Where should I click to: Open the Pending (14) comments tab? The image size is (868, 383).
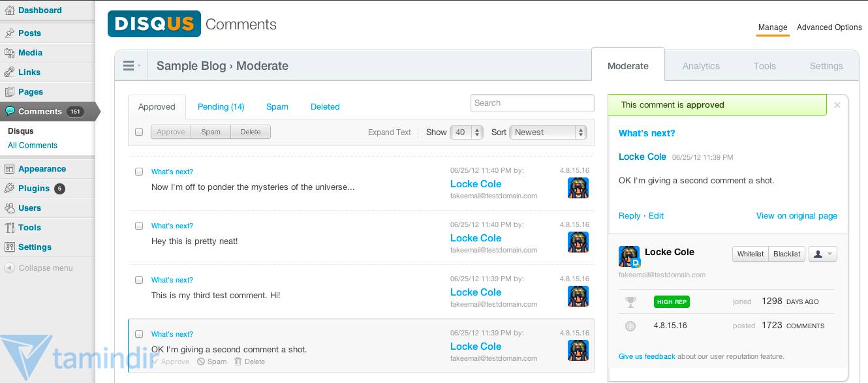coord(221,106)
